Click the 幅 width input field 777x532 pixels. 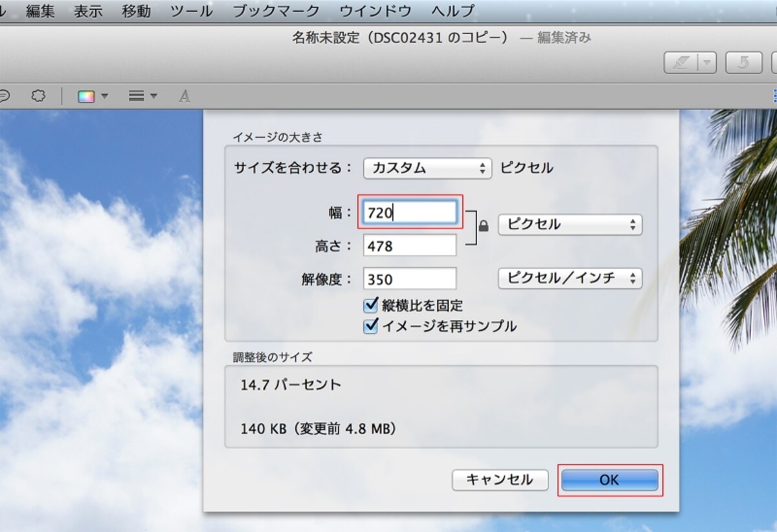(410, 212)
